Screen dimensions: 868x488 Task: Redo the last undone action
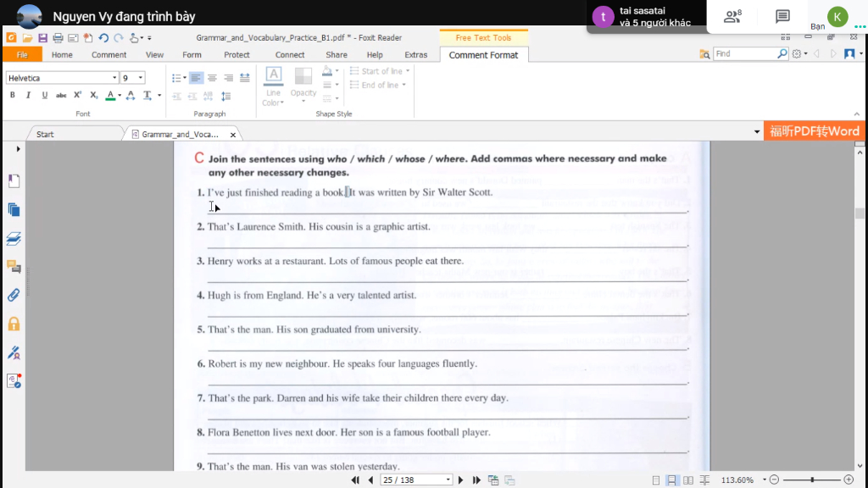click(119, 37)
